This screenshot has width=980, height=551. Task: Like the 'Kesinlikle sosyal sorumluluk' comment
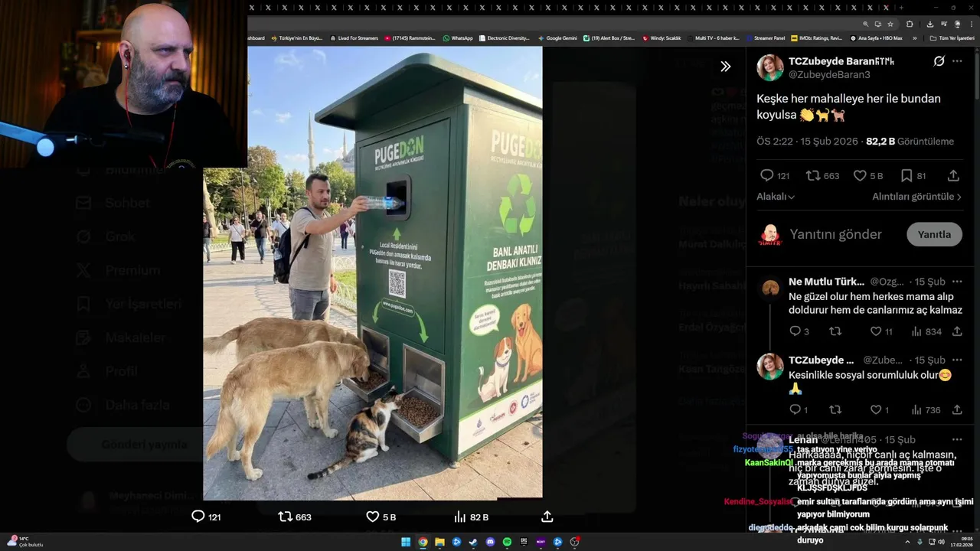click(876, 409)
